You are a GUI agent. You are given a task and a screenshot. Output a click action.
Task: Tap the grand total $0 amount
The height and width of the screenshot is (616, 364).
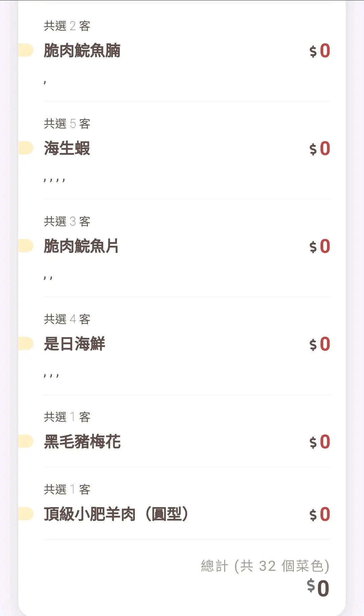click(318, 588)
